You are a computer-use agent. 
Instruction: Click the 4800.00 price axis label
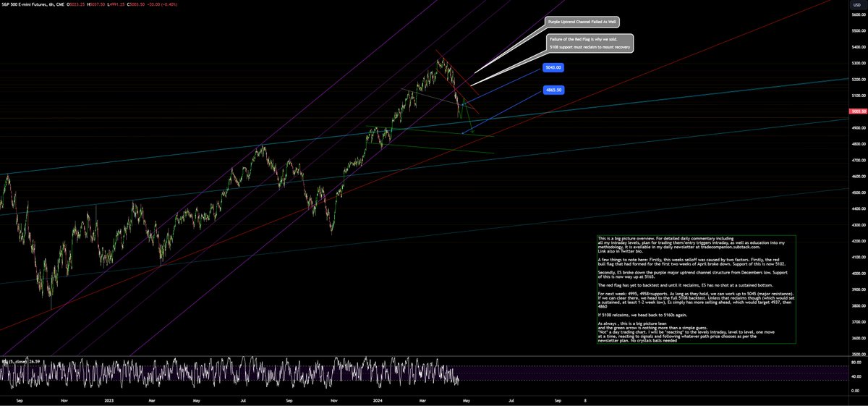pyautogui.click(x=858, y=144)
